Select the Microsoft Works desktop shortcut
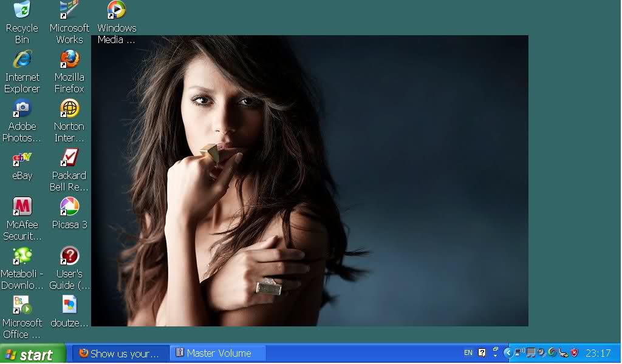This screenshot has height=364, width=622. (69, 10)
